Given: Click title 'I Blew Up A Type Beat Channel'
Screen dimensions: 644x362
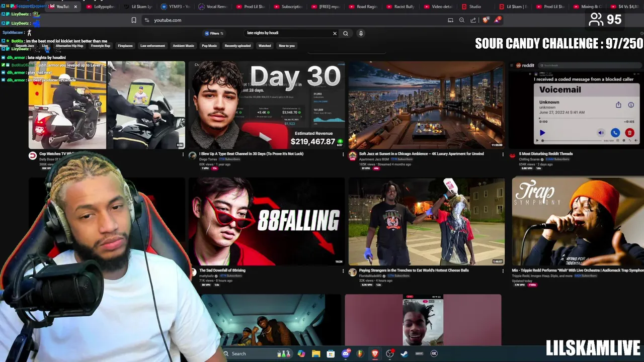Looking at the screenshot, I should pyautogui.click(x=251, y=154).
